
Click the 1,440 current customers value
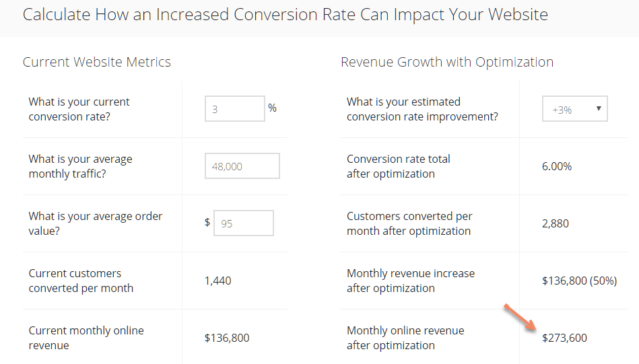(x=217, y=281)
